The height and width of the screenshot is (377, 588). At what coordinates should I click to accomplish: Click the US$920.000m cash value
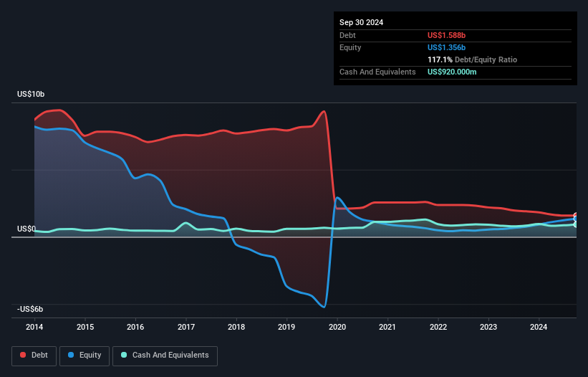click(452, 72)
